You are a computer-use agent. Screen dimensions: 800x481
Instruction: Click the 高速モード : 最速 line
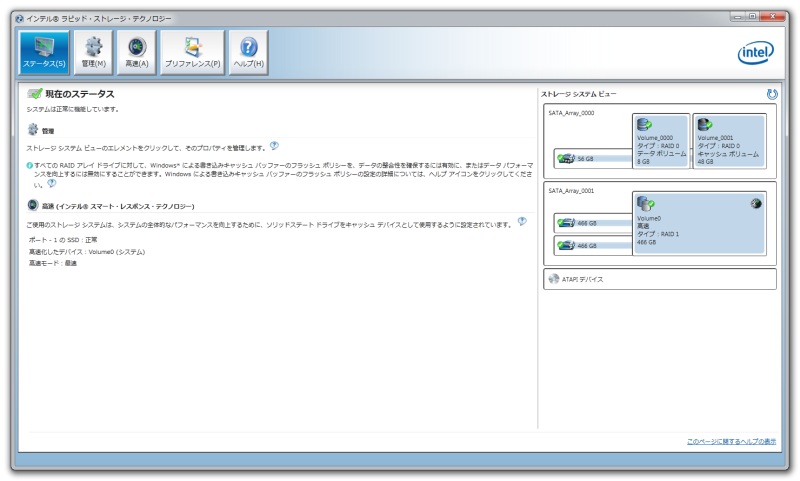coord(53,263)
